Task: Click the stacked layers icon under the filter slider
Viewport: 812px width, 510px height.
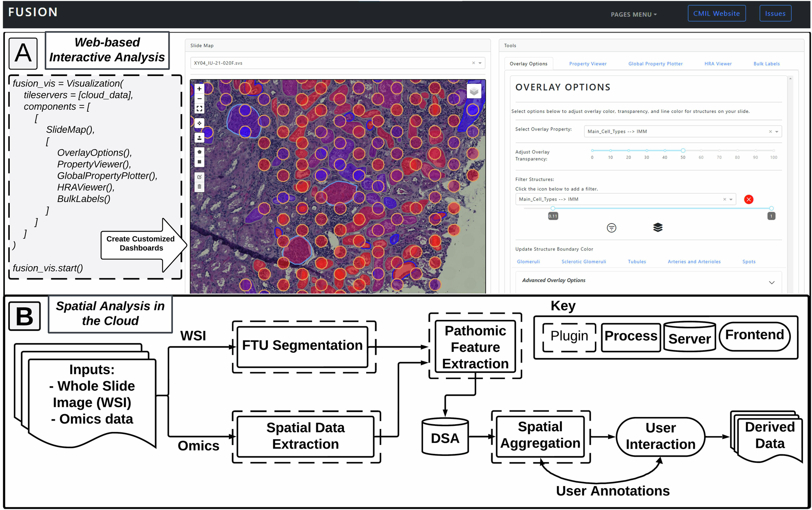Action: [658, 228]
